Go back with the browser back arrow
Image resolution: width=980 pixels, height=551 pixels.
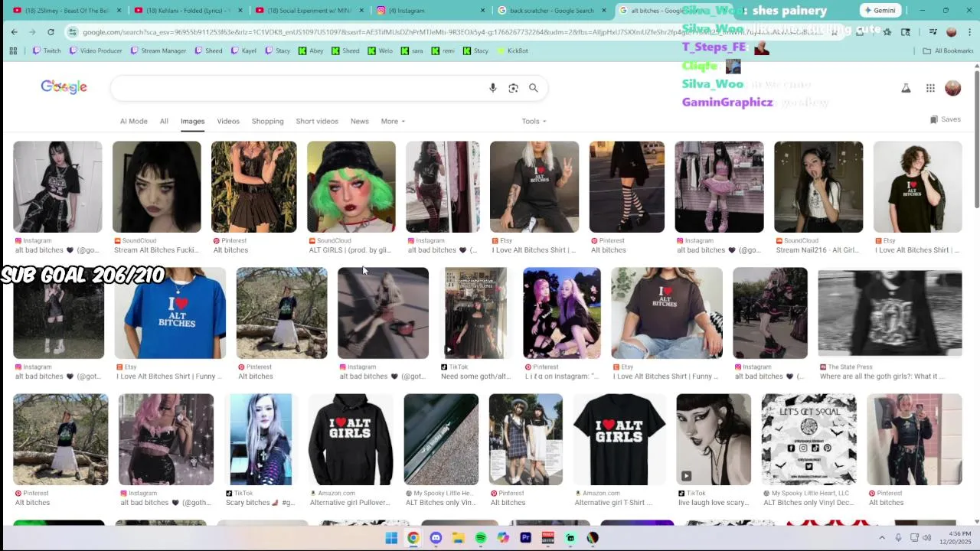coord(15,31)
